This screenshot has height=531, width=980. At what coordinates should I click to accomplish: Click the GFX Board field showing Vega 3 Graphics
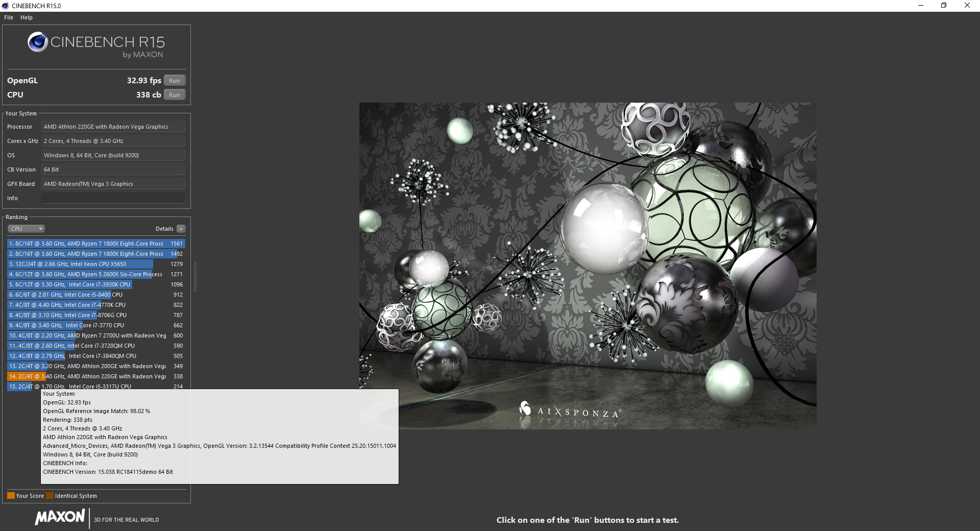(113, 184)
